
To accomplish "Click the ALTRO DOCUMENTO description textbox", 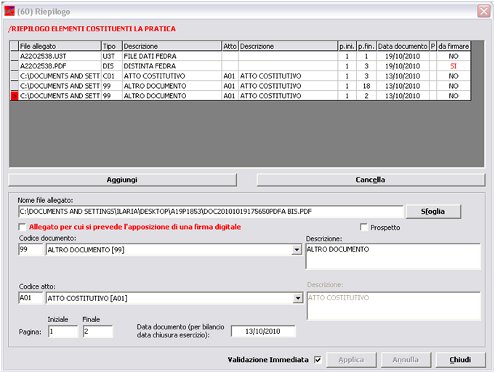I will (393, 256).
